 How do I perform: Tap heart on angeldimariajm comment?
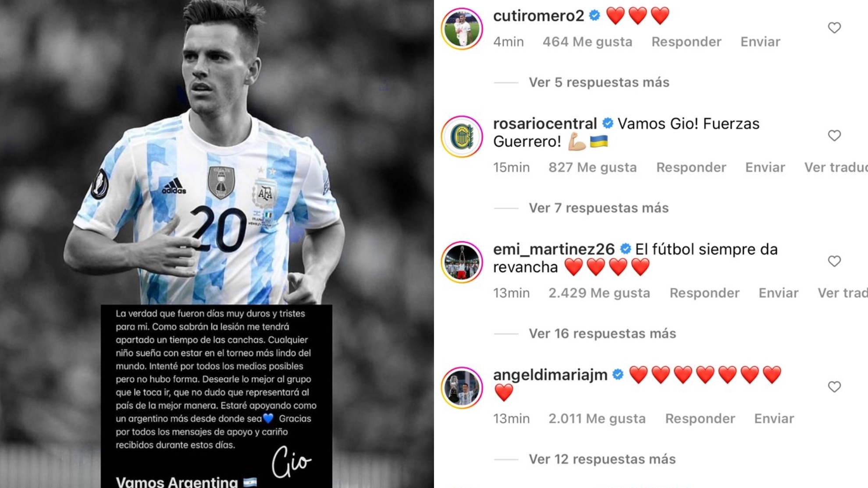coord(834,387)
